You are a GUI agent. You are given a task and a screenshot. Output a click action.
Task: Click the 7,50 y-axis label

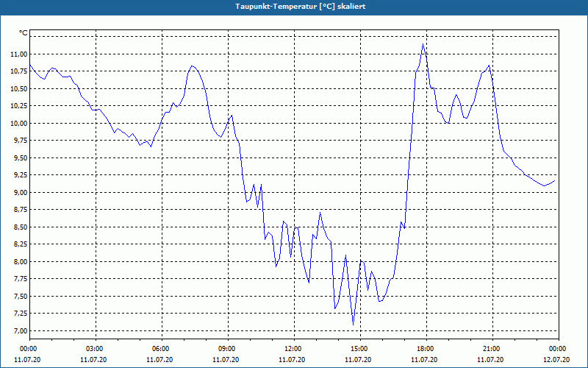(21, 296)
